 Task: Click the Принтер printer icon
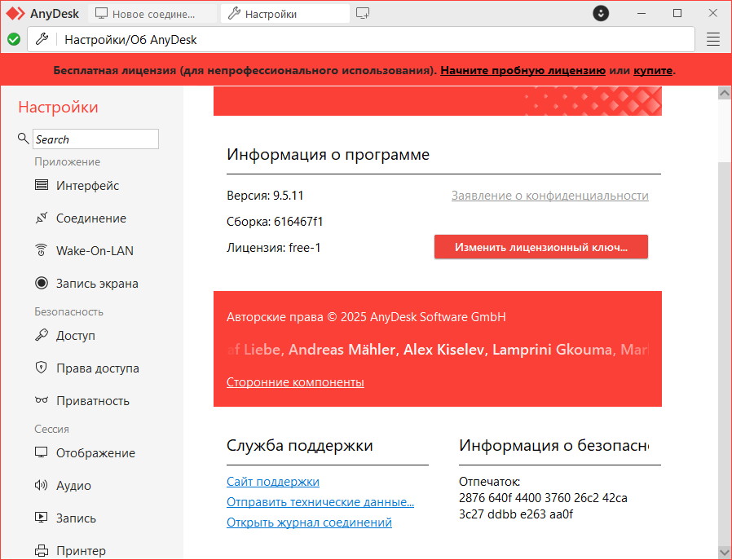pyautogui.click(x=42, y=551)
